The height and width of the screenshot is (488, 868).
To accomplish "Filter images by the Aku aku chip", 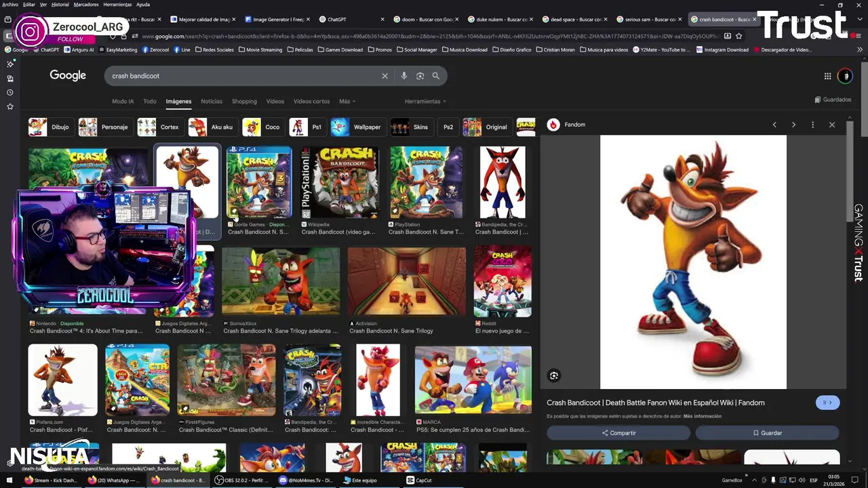I will pyautogui.click(x=213, y=127).
